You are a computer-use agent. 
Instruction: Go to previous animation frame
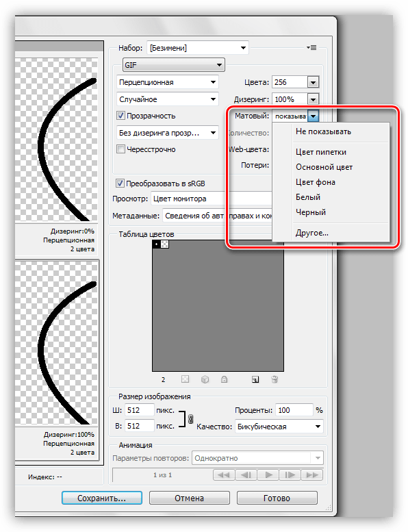pyautogui.click(x=246, y=475)
